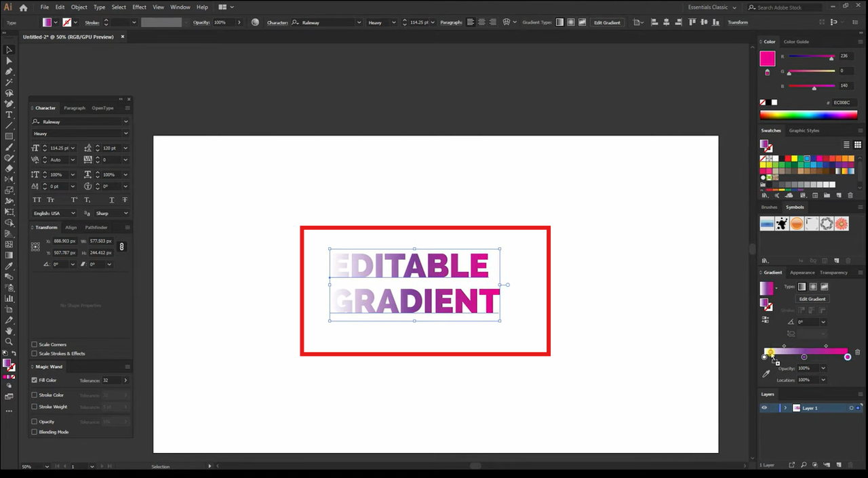Switch to Pathfinder tab
This screenshot has width=868, height=478.
pos(96,227)
